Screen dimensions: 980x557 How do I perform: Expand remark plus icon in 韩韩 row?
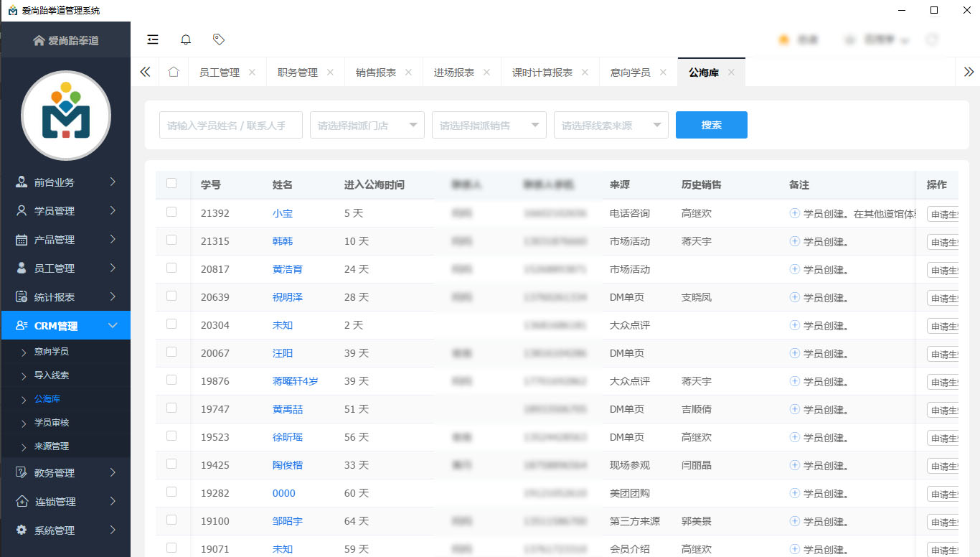[x=794, y=241]
